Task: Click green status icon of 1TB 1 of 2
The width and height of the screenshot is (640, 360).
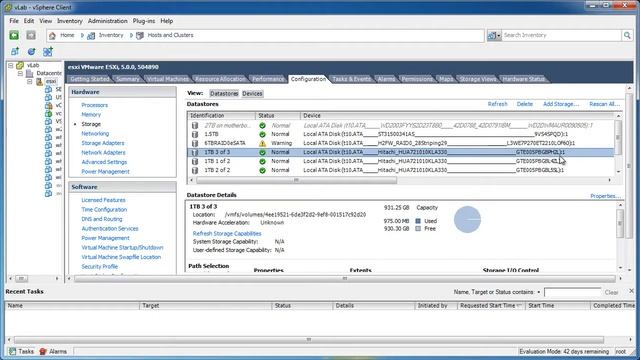Action: click(262, 161)
